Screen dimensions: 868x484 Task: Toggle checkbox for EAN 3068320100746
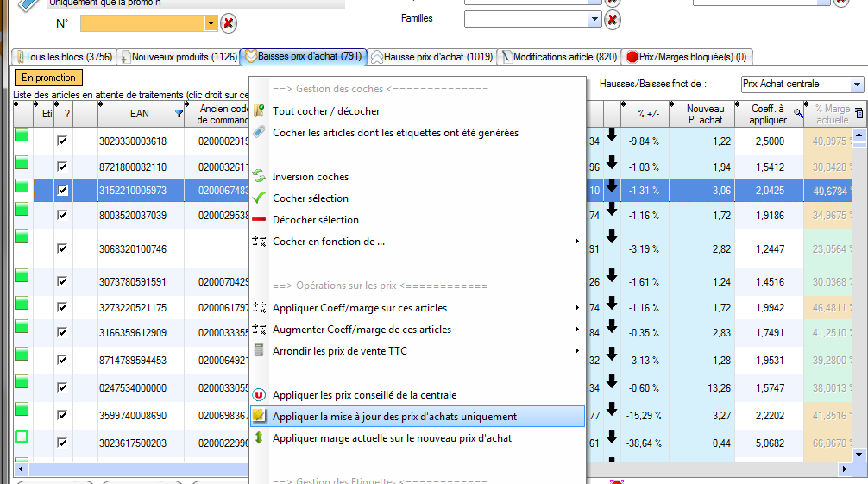coord(62,248)
